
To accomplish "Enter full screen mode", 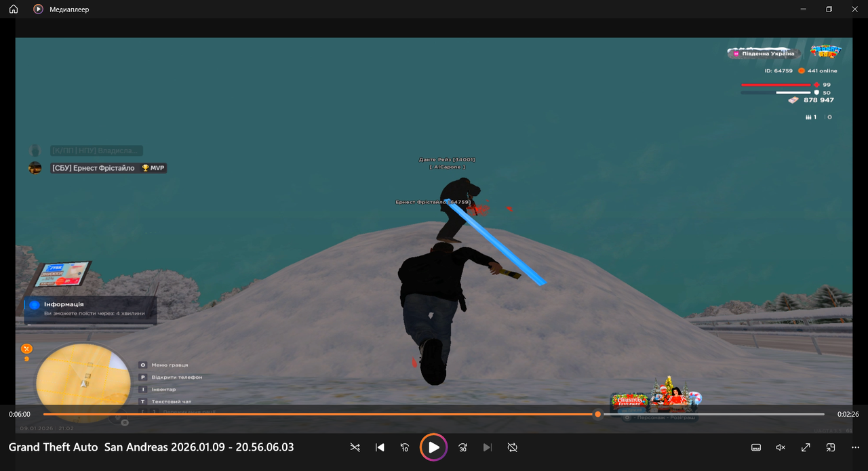I will pos(806,447).
